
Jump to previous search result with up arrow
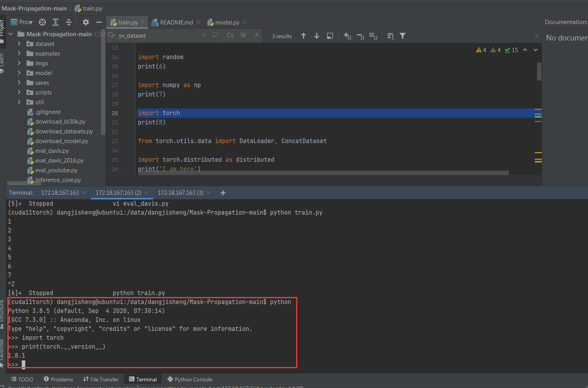[x=304, y=36]
